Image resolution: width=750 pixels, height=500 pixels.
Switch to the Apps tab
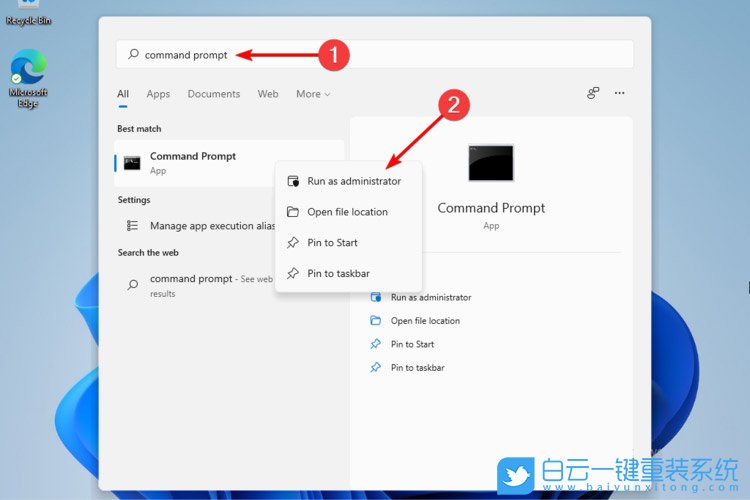(x=158, y=94)
